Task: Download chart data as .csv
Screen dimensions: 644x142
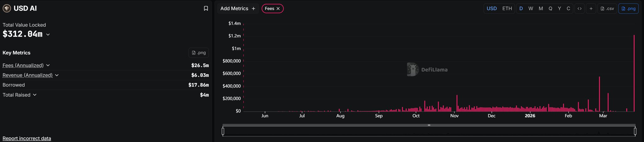Action: 607,9
